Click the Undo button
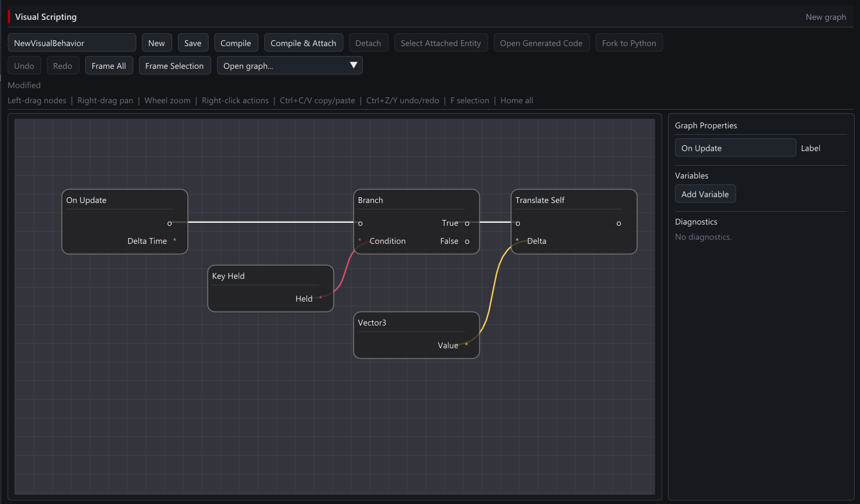Viewport: 860px width, 504px height. pos(24,65)
